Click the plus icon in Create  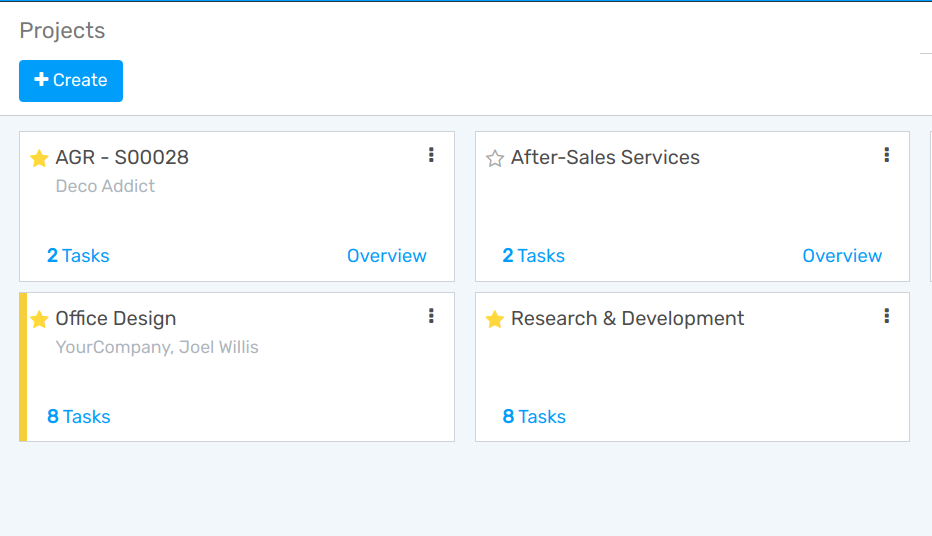[41, 80]
